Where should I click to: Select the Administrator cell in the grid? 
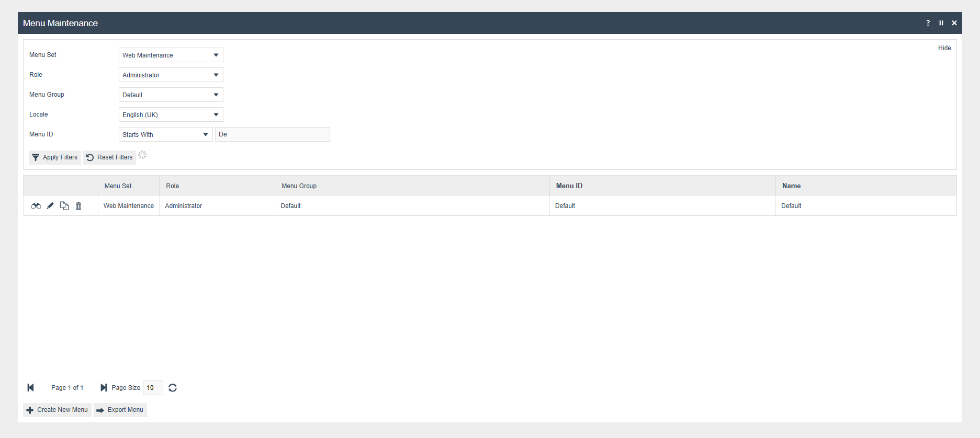[x=217, y=206]
